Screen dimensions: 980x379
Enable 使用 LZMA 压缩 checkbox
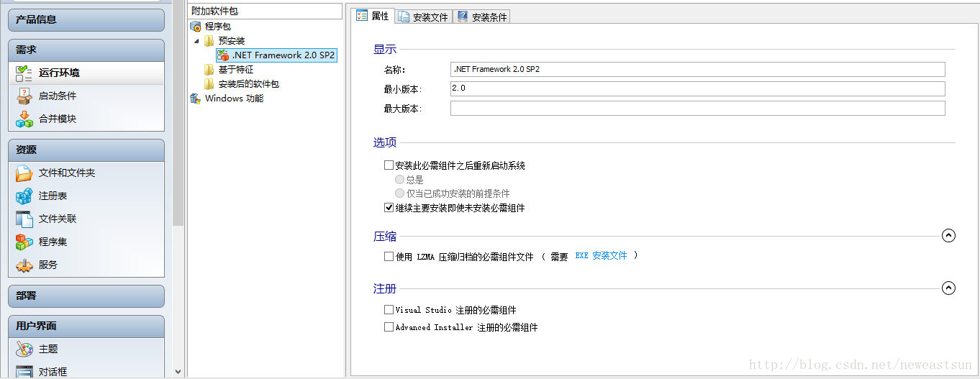pos(389,256)
